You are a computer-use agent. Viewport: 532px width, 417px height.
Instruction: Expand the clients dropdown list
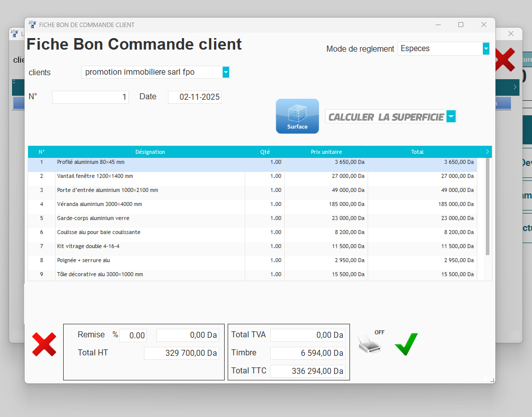(226, 72)
